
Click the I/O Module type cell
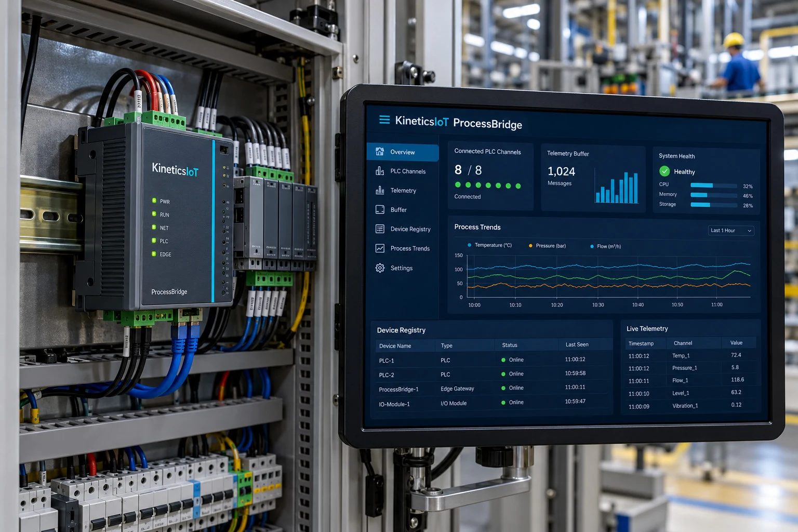click(454, 403)
